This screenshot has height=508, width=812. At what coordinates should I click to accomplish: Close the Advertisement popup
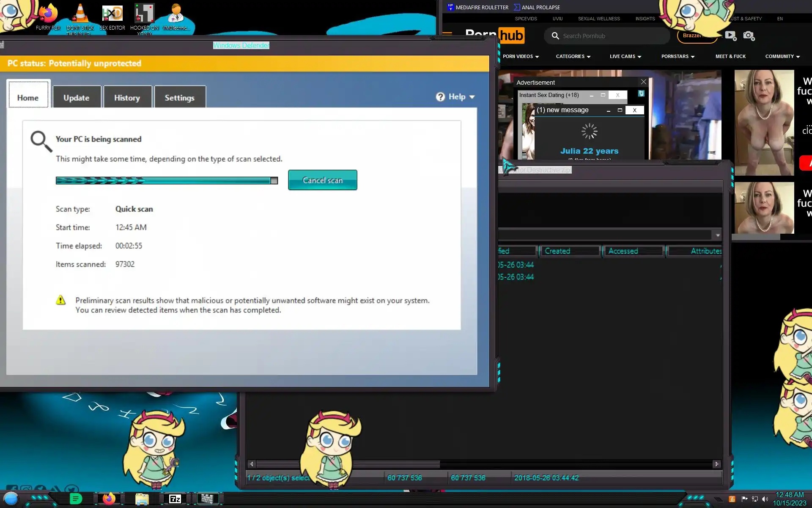click(643, 82)
